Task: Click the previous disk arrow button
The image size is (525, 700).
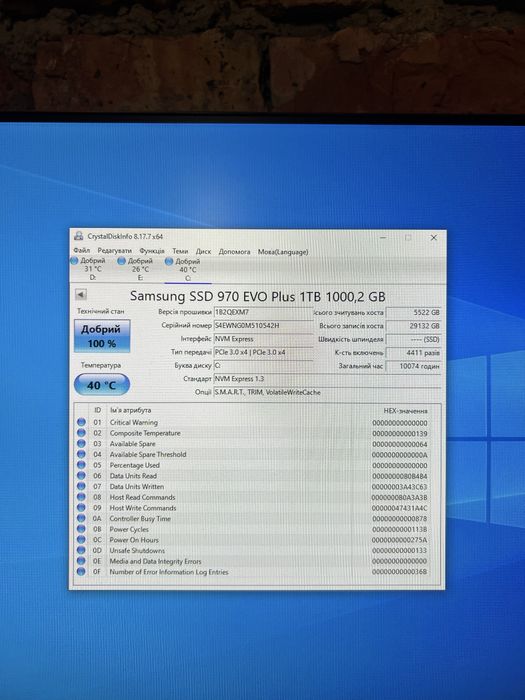Action: click(x=80, y=295)
